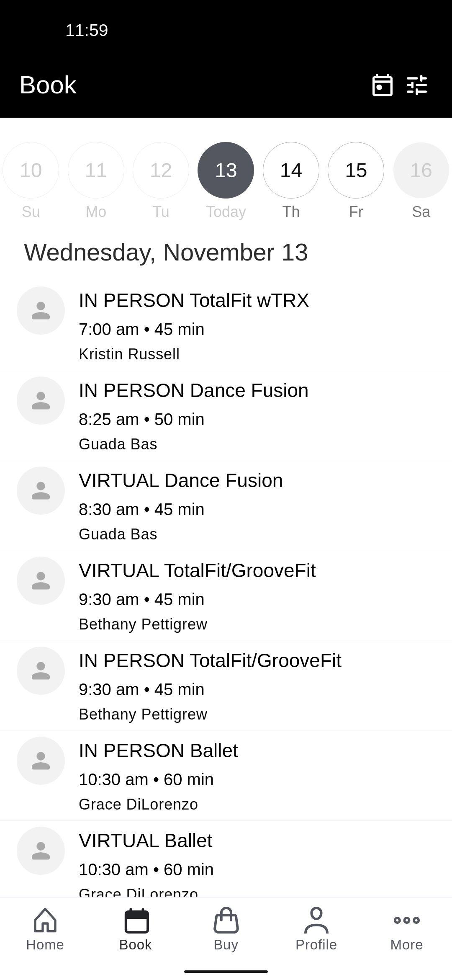Viewport: 452px width, 980px height.
Task: Tap Grace DiLorenzo's avatar for IN PERSON Ballet
Action: click(x=41, y=761)
